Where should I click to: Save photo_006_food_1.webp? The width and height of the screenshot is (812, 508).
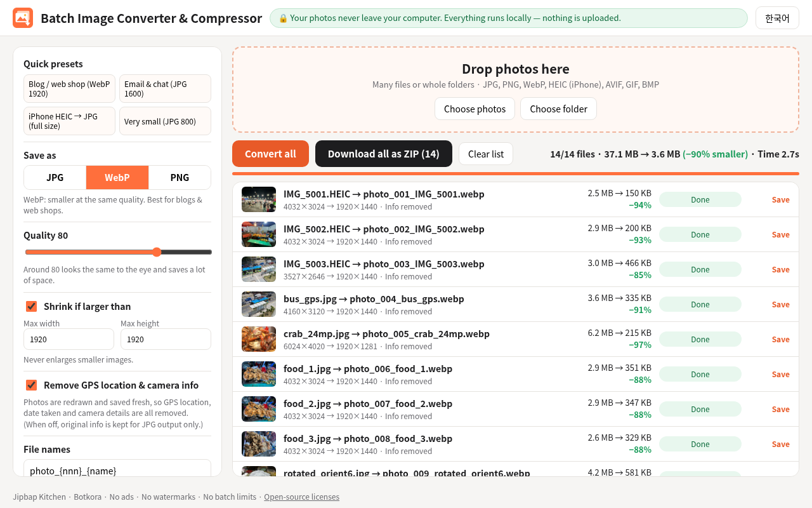[780, 374]
